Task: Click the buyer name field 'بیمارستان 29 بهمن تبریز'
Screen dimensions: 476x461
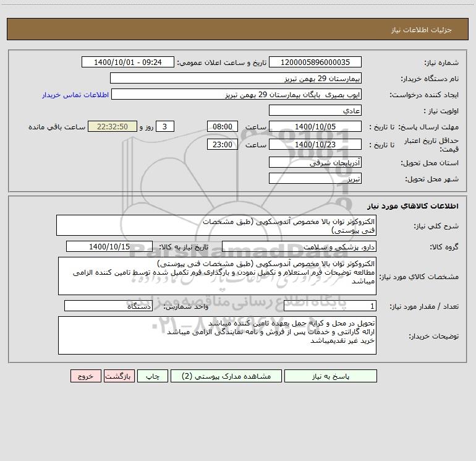Action: pos(236,79)
